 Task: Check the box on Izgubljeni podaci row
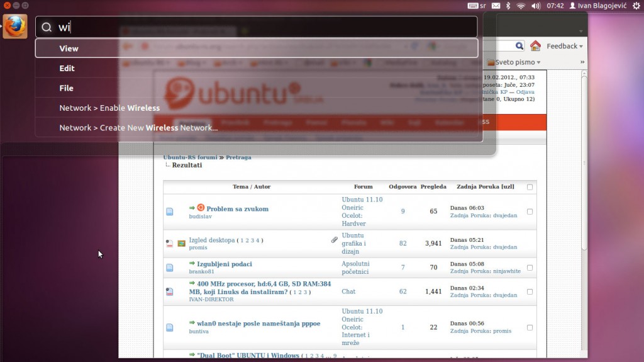(530, 268)
